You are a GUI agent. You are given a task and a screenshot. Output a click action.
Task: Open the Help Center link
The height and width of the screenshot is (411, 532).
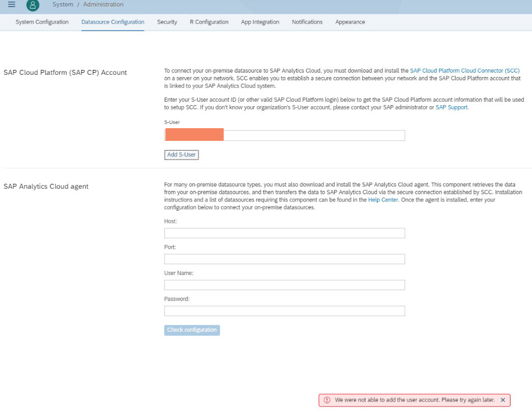(x=383, y=200)
